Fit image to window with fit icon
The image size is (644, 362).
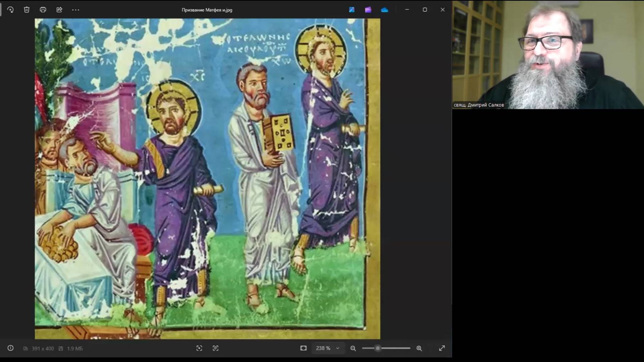(303, 348)
